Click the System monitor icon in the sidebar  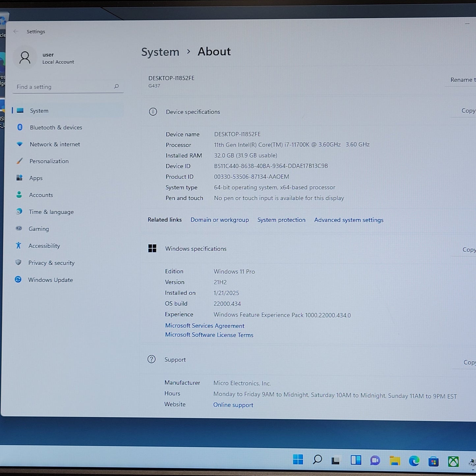(x=20, y=110)
